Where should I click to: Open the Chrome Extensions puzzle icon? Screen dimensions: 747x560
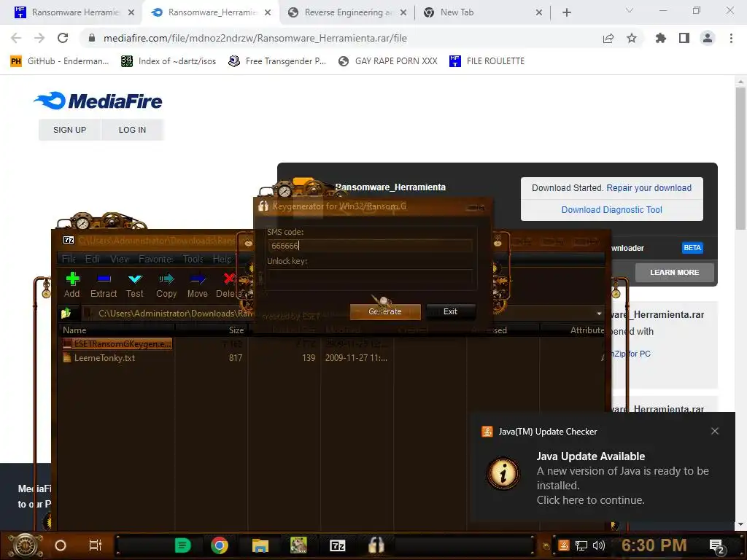click(x=660, y=38)
